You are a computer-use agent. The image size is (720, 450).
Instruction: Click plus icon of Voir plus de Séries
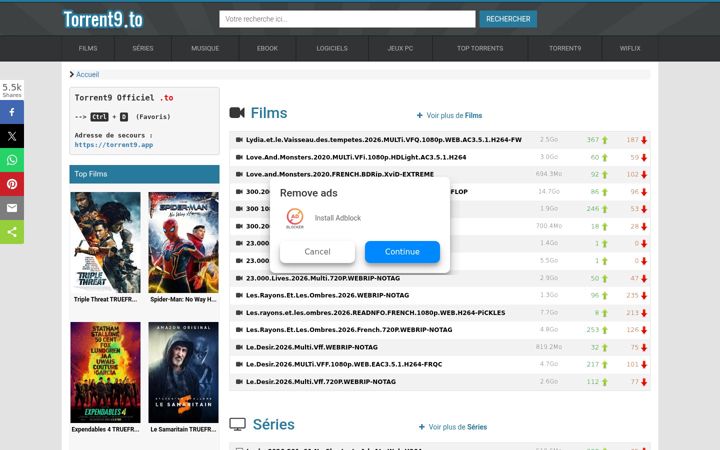(422, 427)
